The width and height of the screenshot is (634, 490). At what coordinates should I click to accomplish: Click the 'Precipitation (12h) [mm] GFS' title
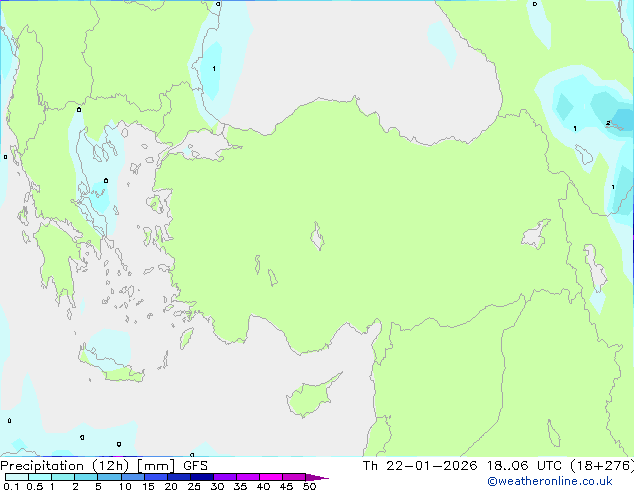[x=104, y=466]
